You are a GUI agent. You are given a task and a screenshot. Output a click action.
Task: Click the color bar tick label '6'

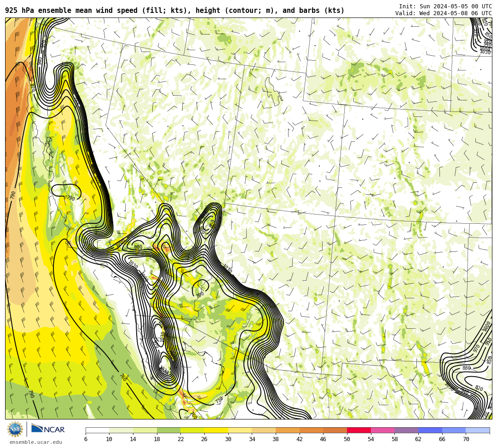(x=86, y=439)
